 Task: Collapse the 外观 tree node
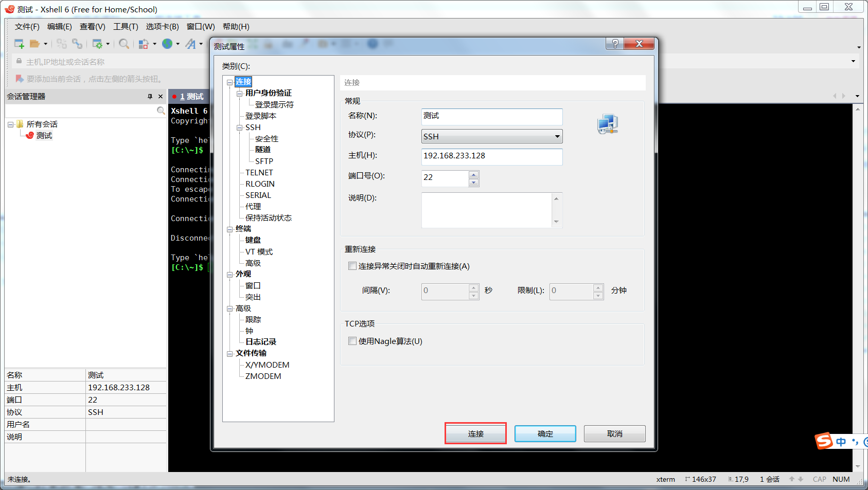pos(229,275)
